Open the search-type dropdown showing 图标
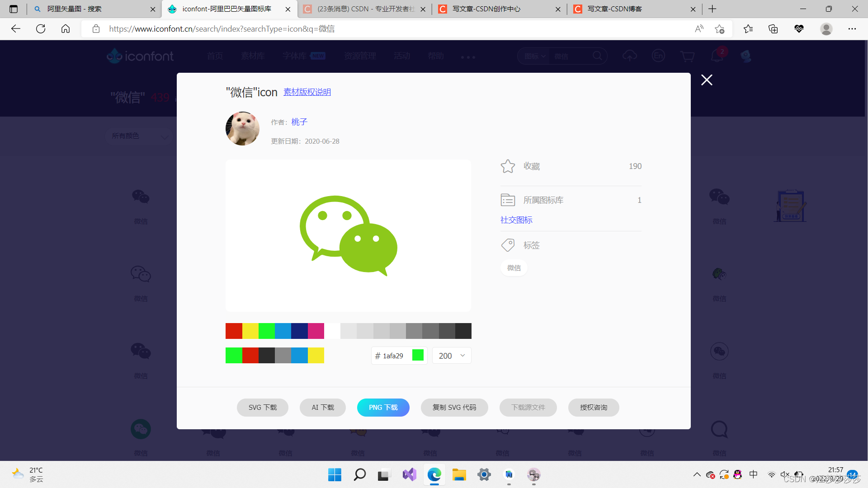 click(x=534, y=56)
